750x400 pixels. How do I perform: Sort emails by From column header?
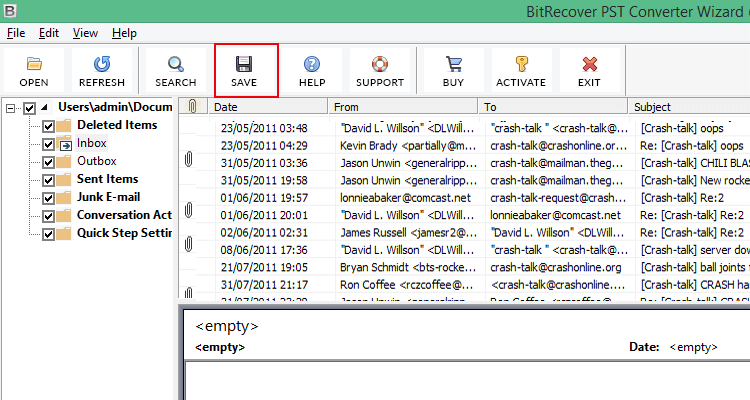coord(403,106)
